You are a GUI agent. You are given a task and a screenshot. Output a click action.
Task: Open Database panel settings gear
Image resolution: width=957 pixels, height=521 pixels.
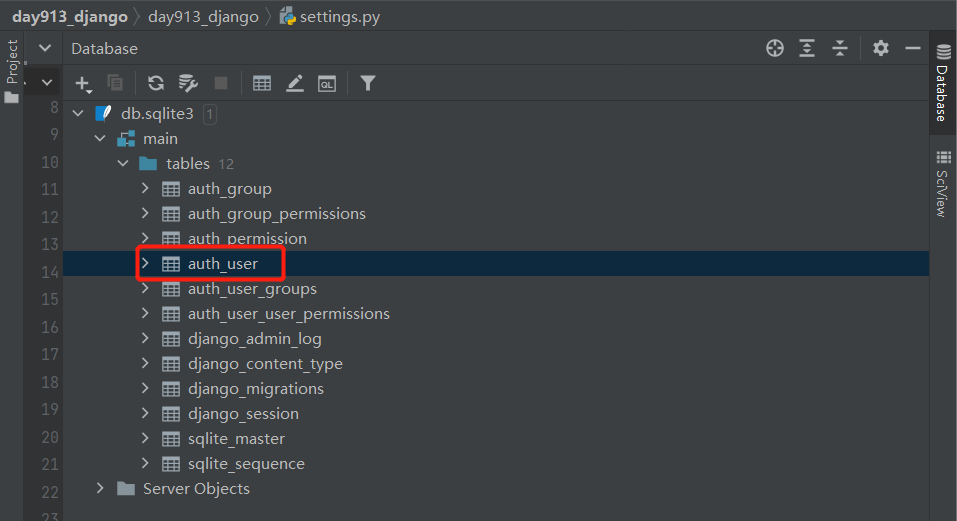(x=880, y=48)
